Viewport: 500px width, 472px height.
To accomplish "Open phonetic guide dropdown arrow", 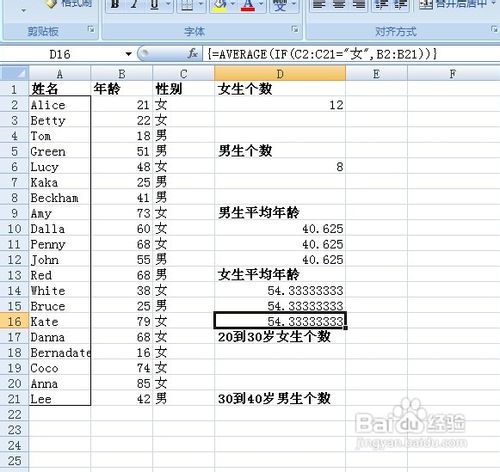I will tap(294, 5).
